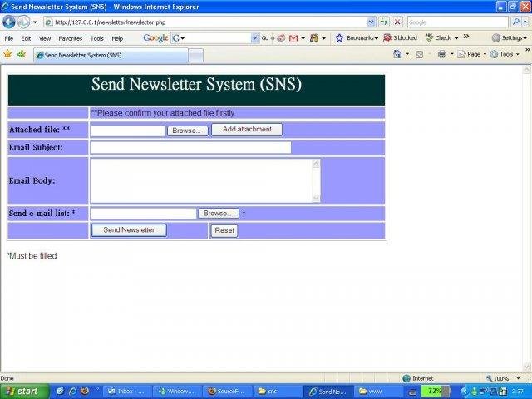The image size is (532, 399).
Task: Click the Bookmarks star icon
Action: pyautogui.click(x=339, y=37)
